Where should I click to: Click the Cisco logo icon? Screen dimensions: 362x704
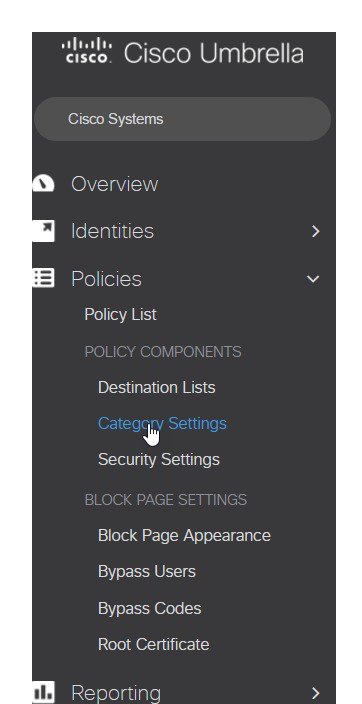click(x=87, y=51)
